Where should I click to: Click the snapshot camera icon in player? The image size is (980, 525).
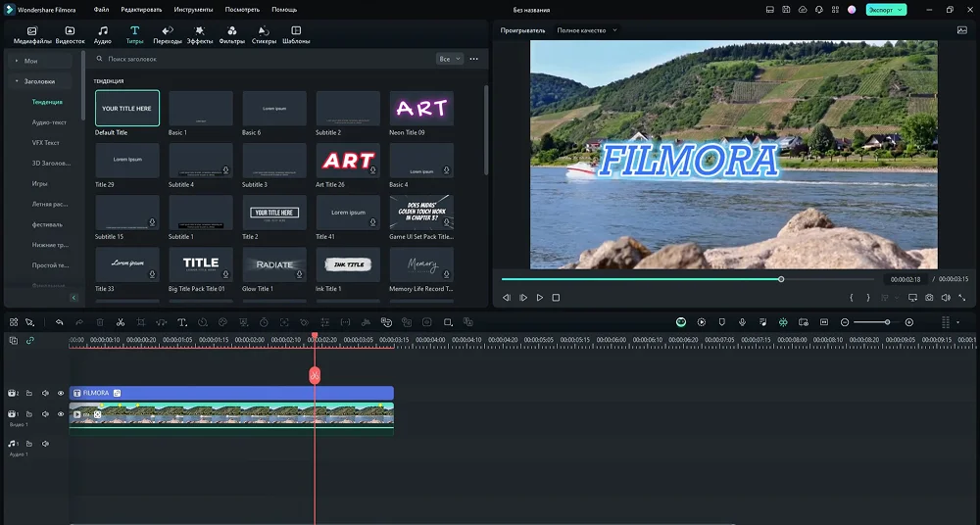click(x=929, y=298)
